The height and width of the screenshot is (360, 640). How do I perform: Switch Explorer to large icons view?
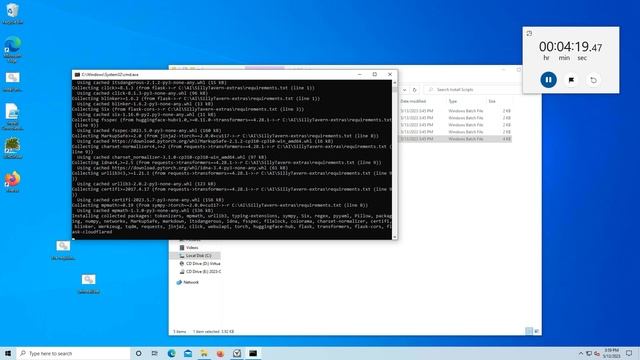pyautogui.click(x=537, y=331)
